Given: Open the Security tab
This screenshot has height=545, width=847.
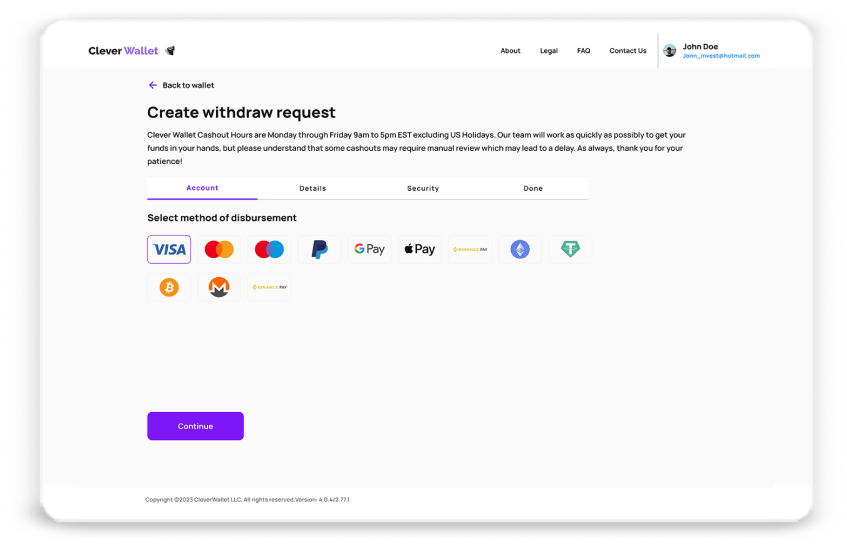Looking at the screenshot, I should pyautogui.click(x=423, y=188).
